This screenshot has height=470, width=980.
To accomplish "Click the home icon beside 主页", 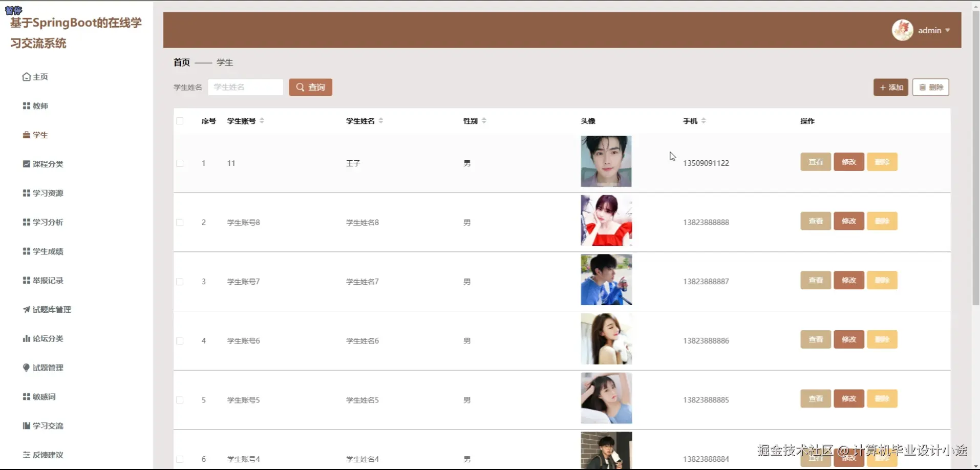I will click(27, 77).
